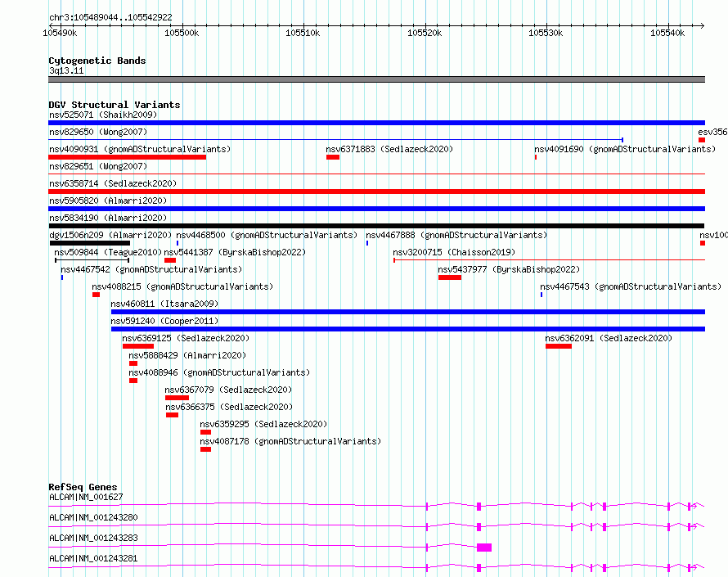Click the 3q13.11 band label

pyautogui.click(x=66, y=70)
